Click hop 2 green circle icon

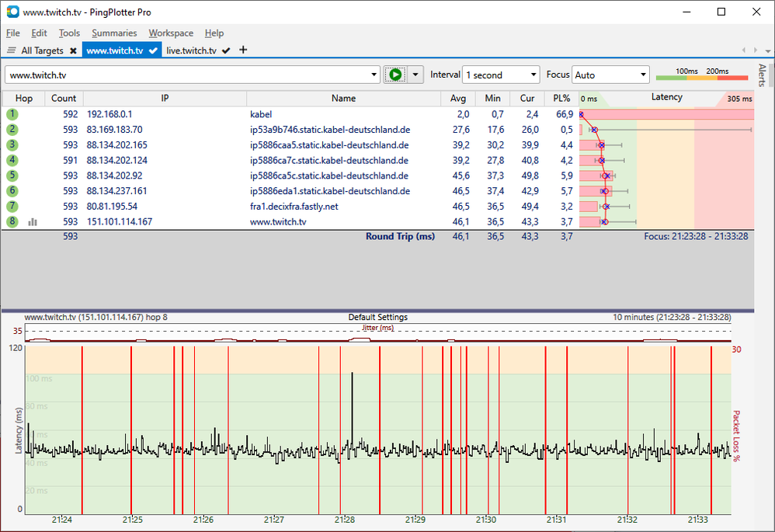[12, 130]
